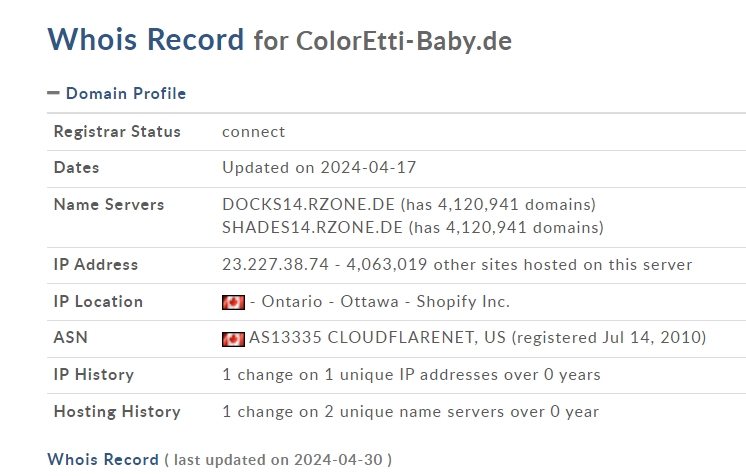Click the Whois Record heading at bottom
This screenshot has height=476, width=746.
(x=103, y=459)
